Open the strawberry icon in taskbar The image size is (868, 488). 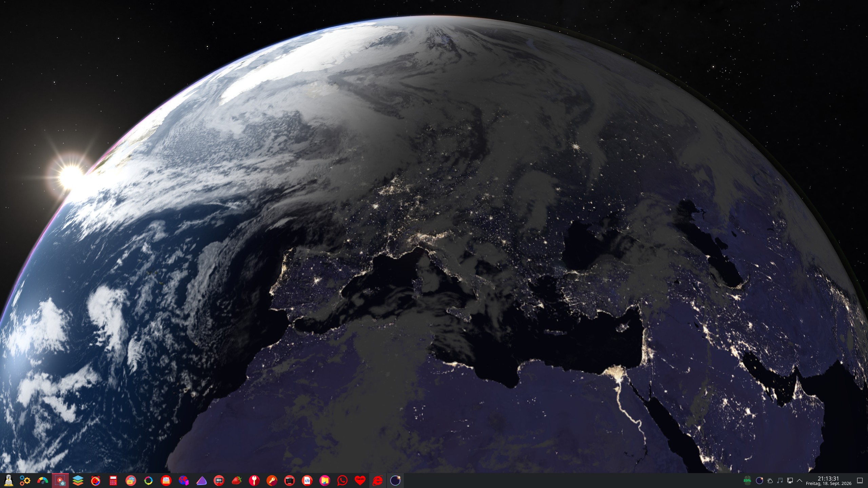(x=237, y=481)
